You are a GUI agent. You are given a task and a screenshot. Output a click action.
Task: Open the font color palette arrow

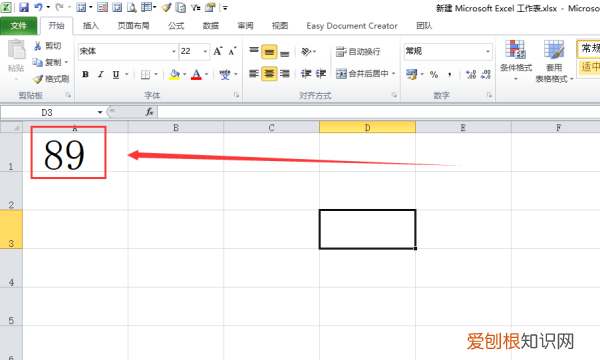pos(207,74)
